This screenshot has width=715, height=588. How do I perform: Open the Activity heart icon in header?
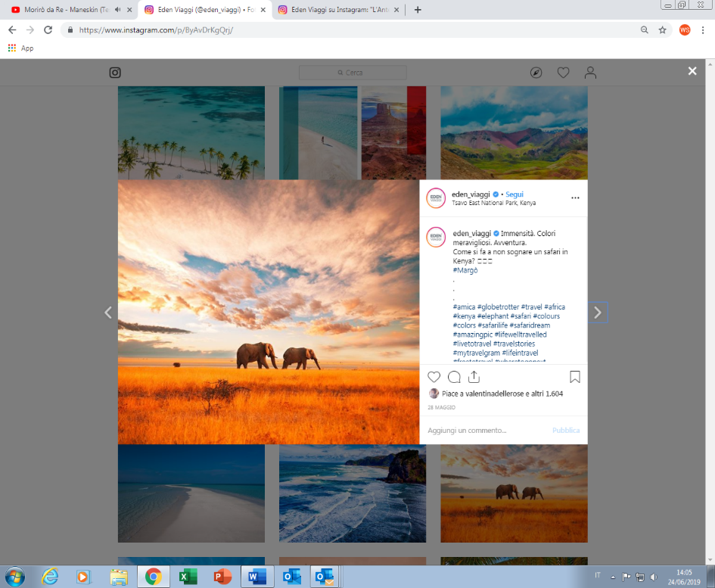click(563, 73)
